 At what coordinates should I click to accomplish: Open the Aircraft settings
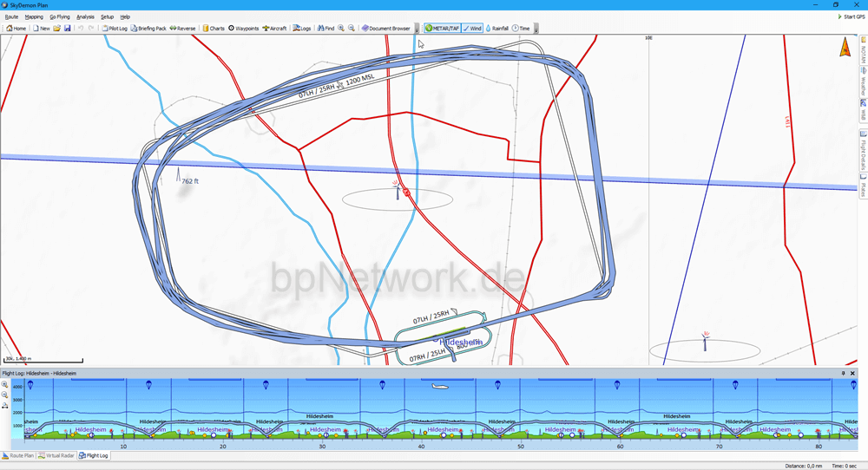[x=274, y=29]
